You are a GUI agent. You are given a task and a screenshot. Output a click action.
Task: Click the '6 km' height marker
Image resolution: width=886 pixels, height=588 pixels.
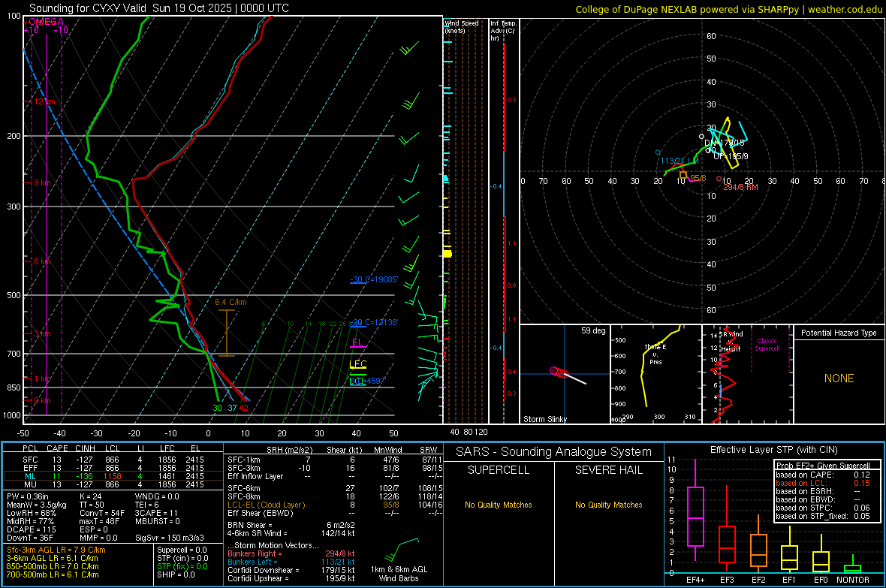[42, 261]
